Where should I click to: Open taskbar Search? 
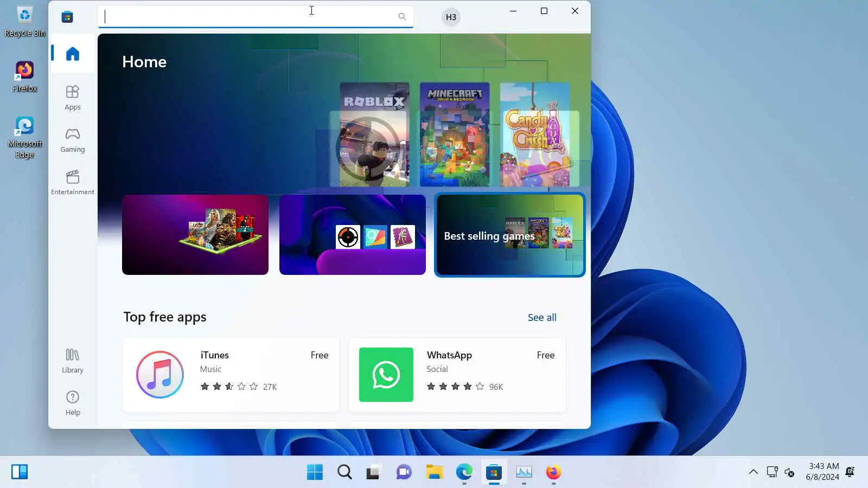344,472
